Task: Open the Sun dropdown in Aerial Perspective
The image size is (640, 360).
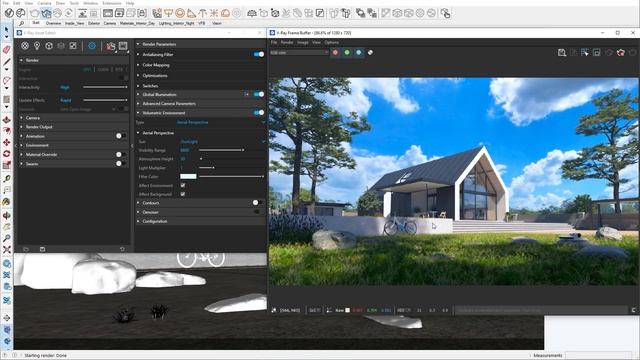Action: [223, 142]
